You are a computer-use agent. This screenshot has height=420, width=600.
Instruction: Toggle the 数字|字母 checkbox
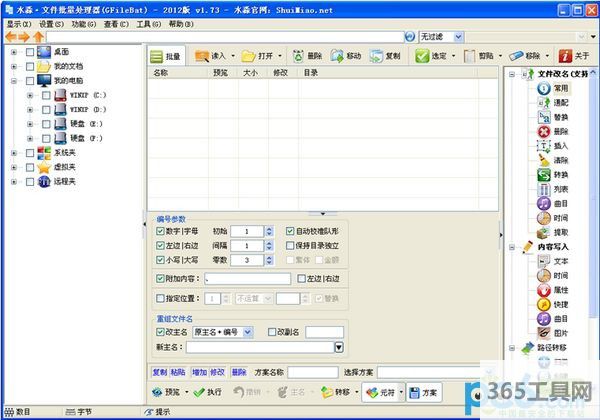(161, 231)
